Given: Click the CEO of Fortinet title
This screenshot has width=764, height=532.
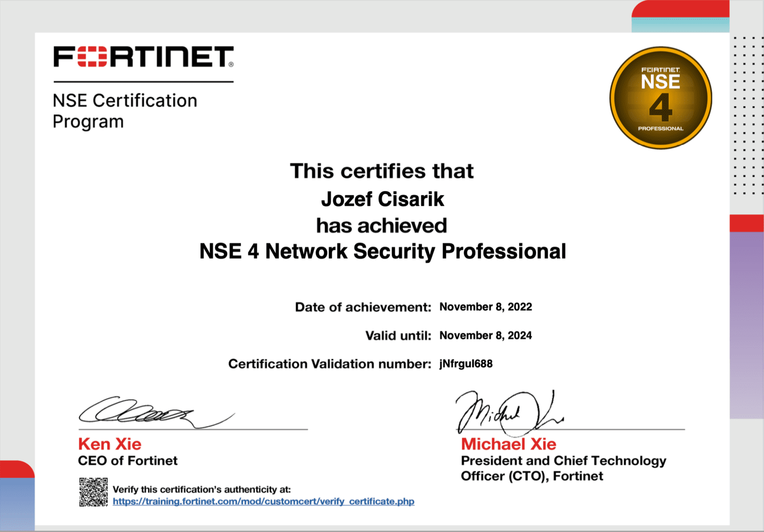Looking at the screenshot, I should coord(127,461).
